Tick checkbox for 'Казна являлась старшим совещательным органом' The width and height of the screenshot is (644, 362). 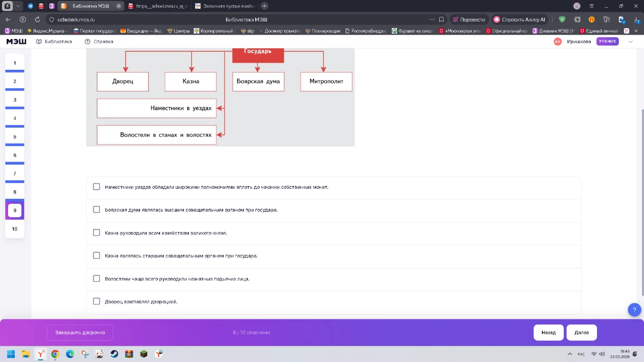tap(96, 255)
